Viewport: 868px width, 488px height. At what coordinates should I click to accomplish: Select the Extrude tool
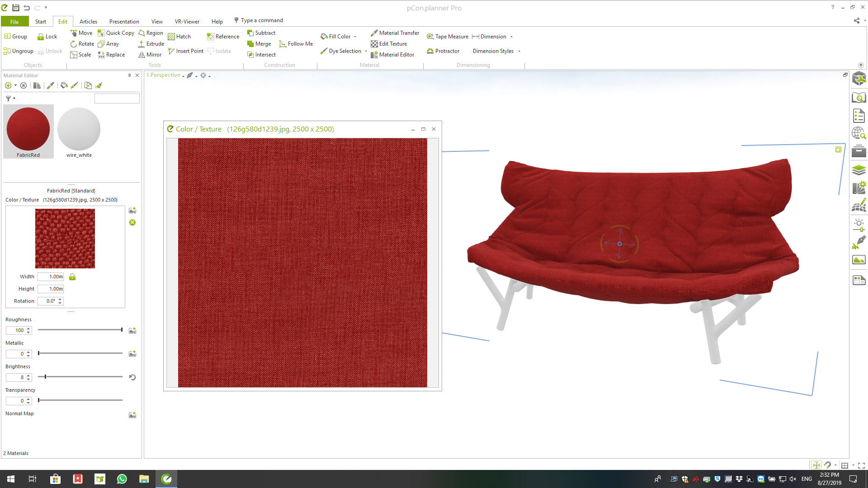(x=151, y=43)
